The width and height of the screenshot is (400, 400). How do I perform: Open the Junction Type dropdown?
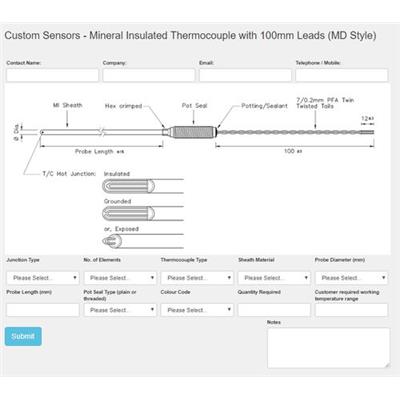tap(43, 278)
